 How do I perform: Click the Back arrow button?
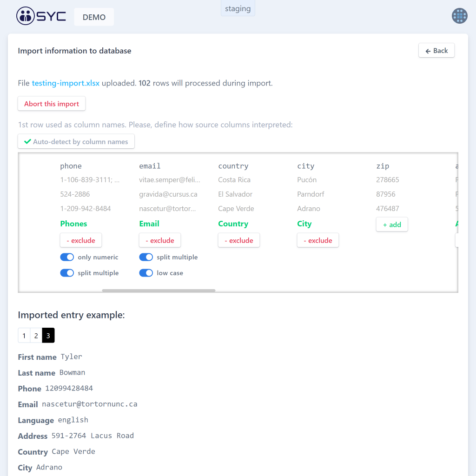point(436,51)
